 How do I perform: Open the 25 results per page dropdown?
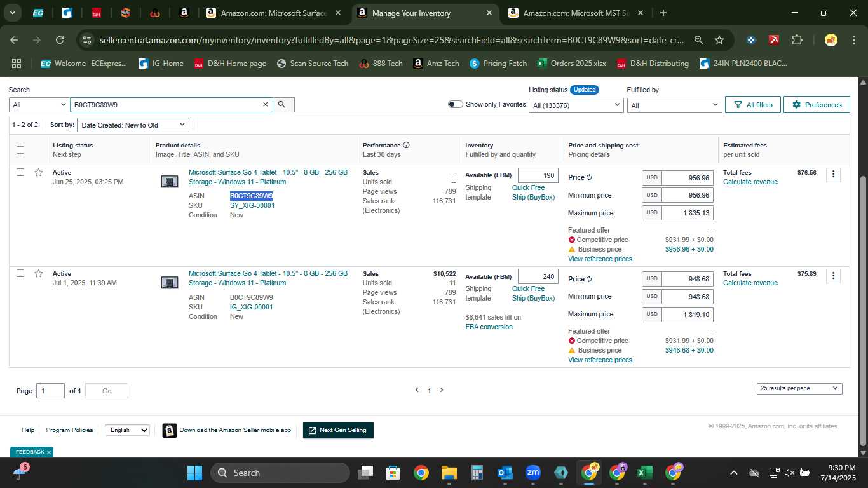point(799,388)
